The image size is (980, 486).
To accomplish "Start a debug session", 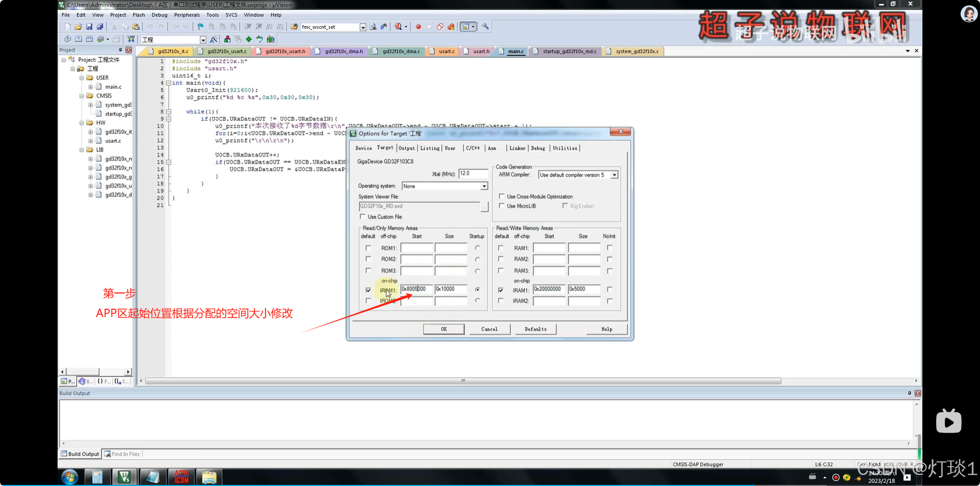I will (x=398, y=27).
